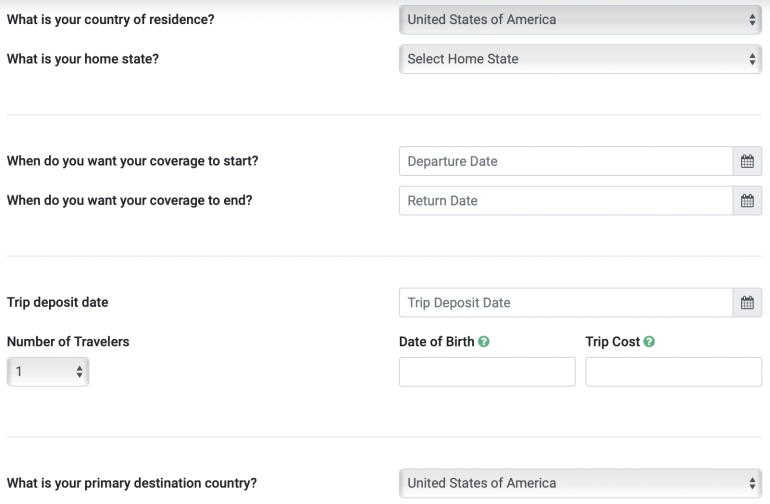Click the 'coverage to end' question label
This screenshot has height=504, width=770.
(x=130, y=200)
